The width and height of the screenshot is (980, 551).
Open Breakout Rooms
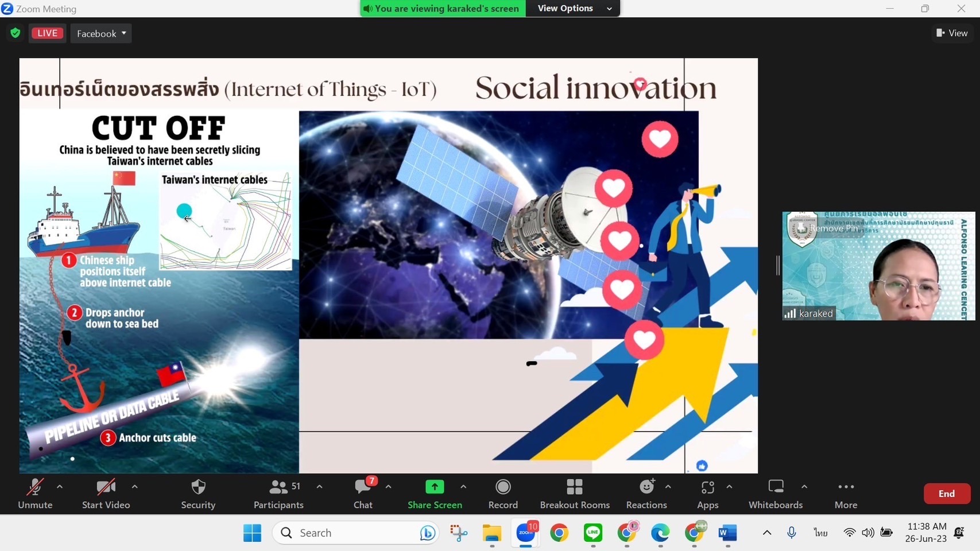tap(574, 494)
